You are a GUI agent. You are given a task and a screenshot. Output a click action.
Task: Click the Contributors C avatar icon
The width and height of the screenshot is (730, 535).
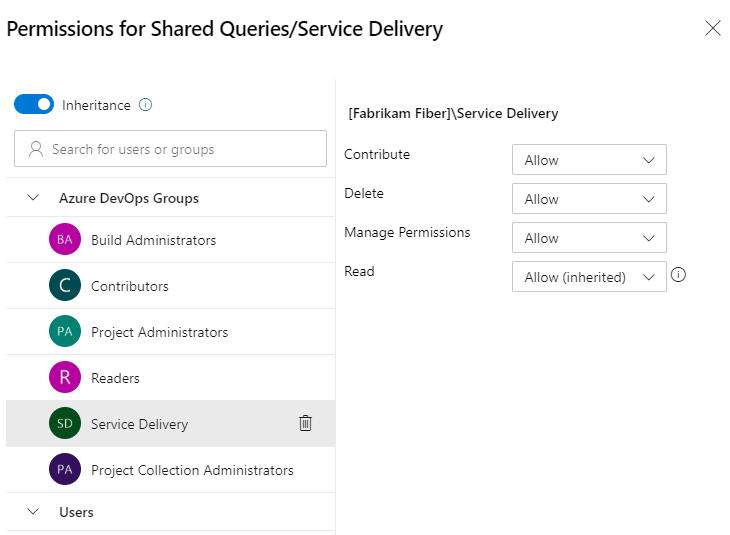point(64,286)
